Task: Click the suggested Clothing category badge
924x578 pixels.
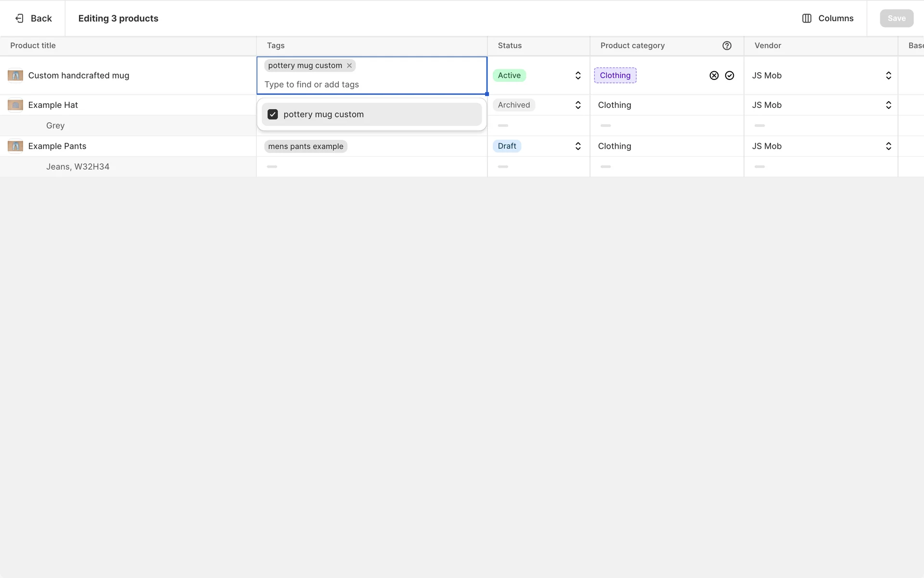Action: click(615, 76)
